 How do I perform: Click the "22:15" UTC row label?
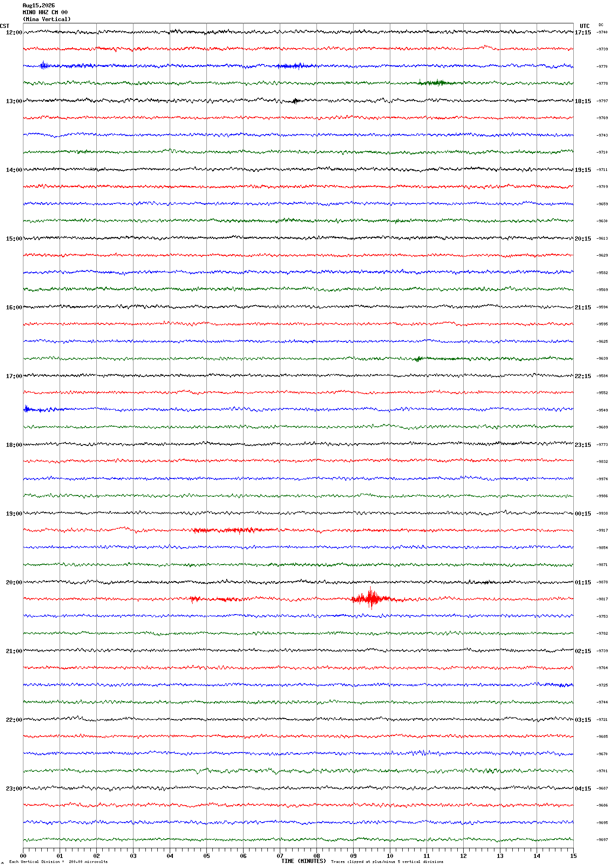(583, 376)
